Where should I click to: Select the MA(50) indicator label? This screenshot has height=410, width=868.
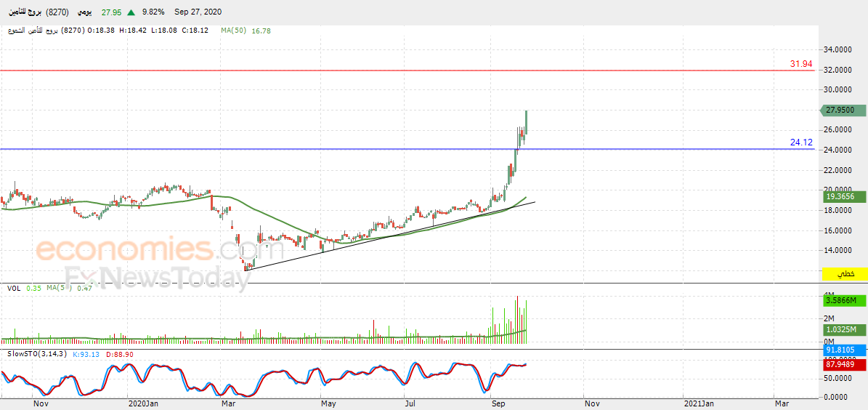(x=234, y=31)
